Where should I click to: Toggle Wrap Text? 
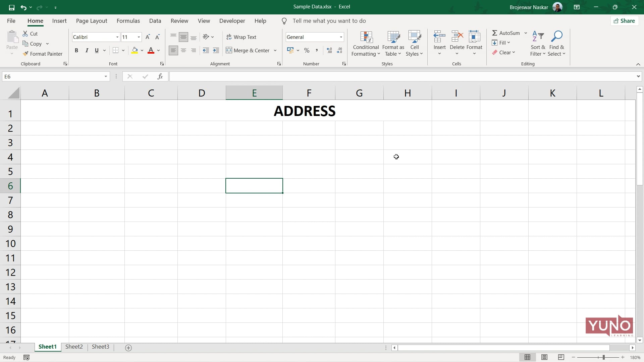click(241, 37)
